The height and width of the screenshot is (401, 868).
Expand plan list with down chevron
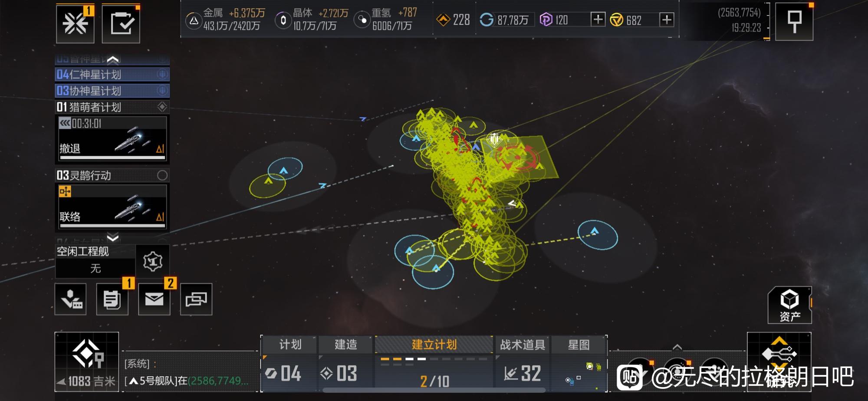113,237
